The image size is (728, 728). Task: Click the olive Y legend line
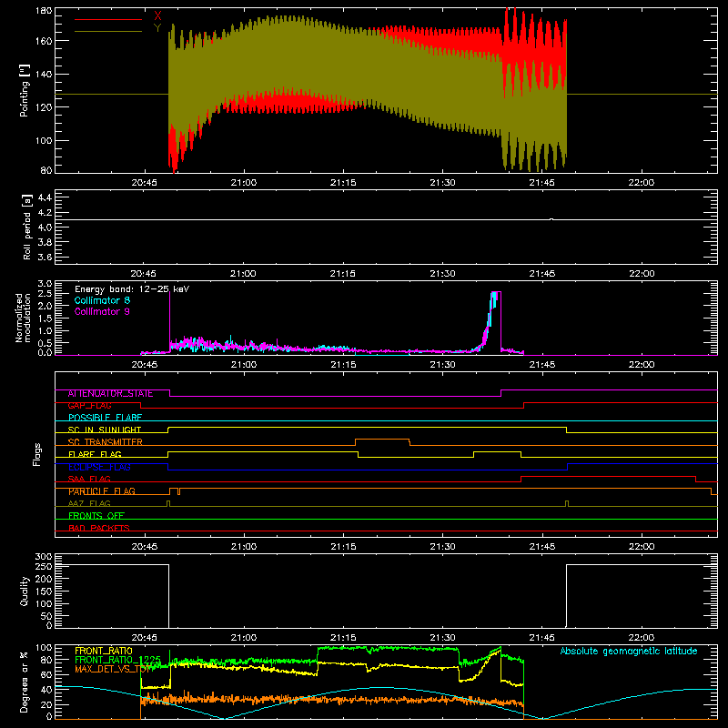point(108,32)
